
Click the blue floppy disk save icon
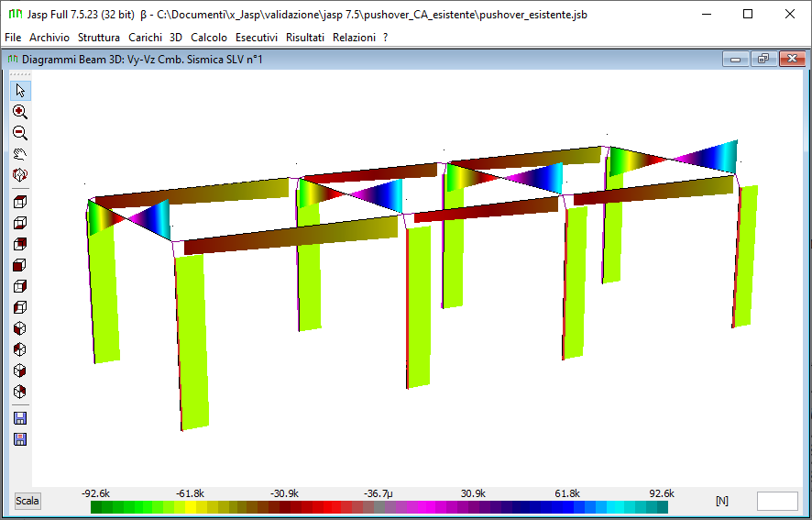click(x=19, y=418)
